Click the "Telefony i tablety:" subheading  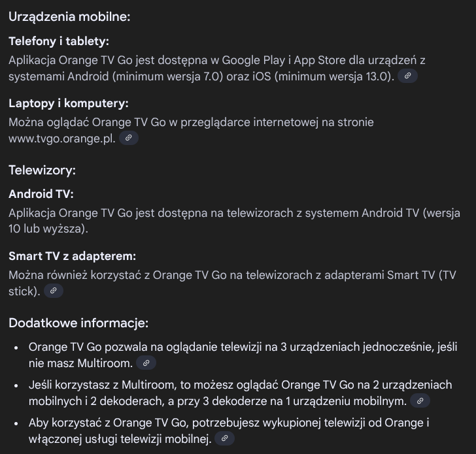(59, 41)
